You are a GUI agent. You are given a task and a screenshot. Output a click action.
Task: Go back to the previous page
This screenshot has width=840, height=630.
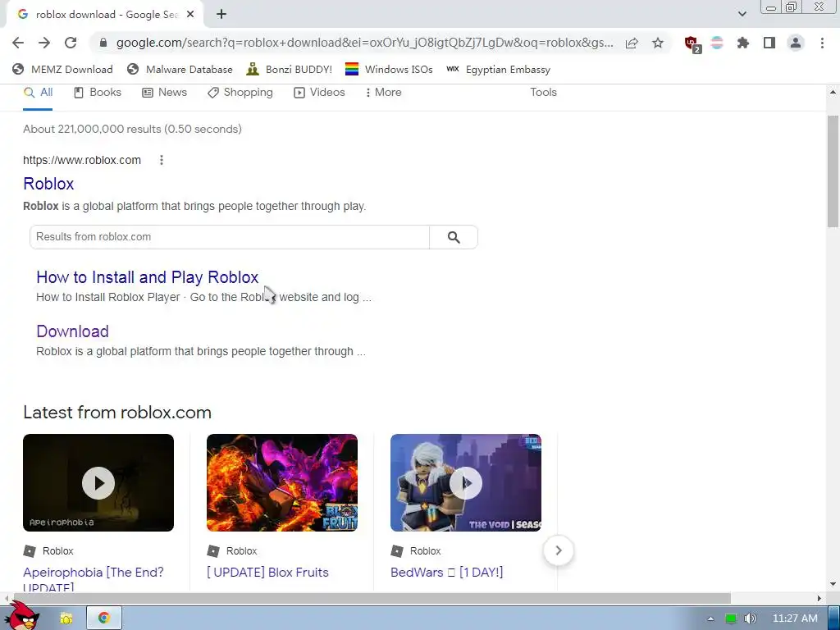click(x=18, y=43)
